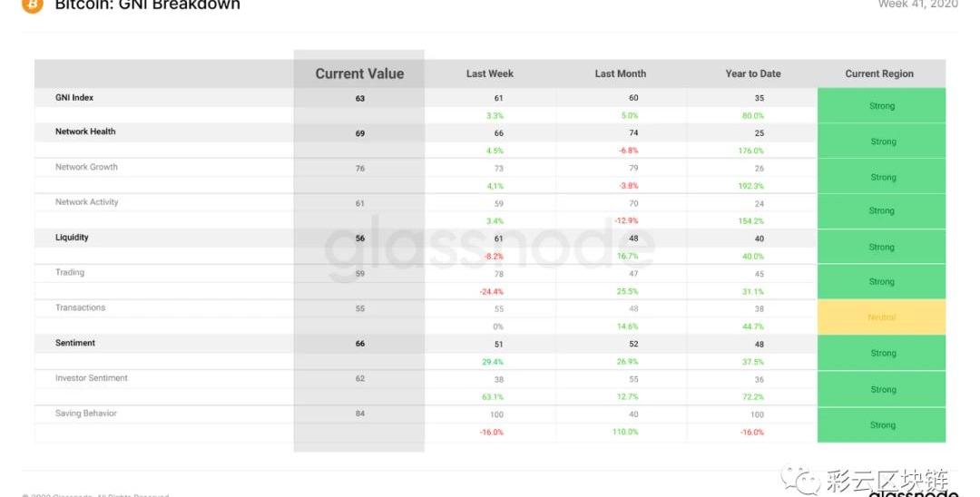Image resolution: width=980 pixels, height=497 pixels.
Task: Click the Network Growth row label
Action: coord(86,167)
